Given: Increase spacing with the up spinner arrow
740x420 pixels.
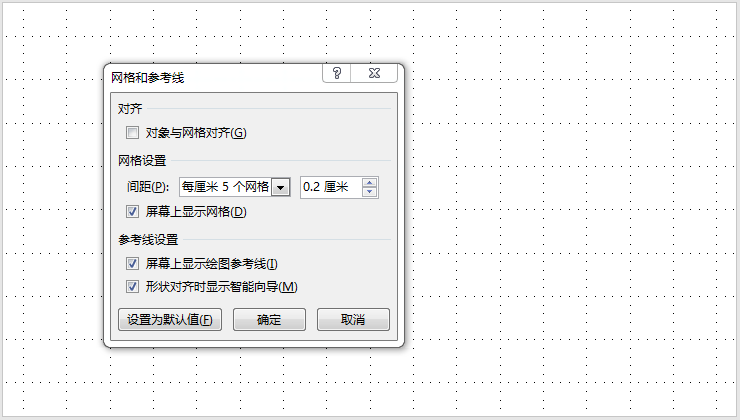Looking at the screenshot, I should click(x=370, y=183).
